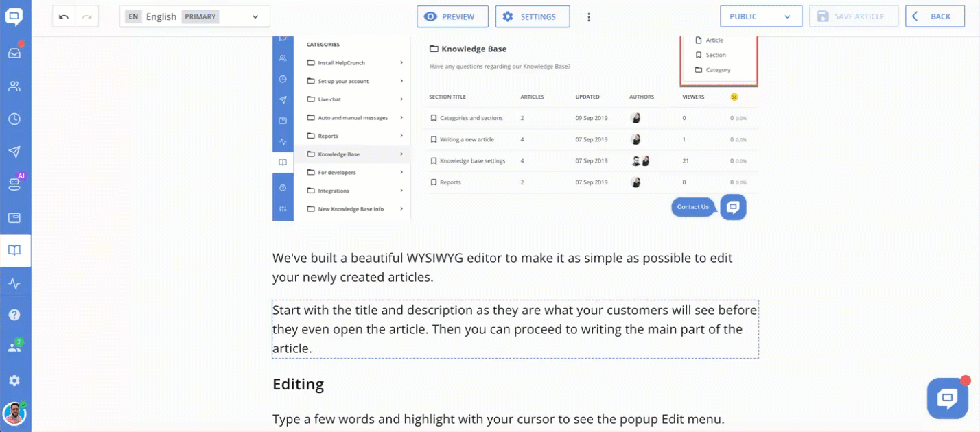The width and height of the screenshot is (980, 432).
Task: Click the paragraph starting 'Start with the title'
Action: (x=515, y=329)
